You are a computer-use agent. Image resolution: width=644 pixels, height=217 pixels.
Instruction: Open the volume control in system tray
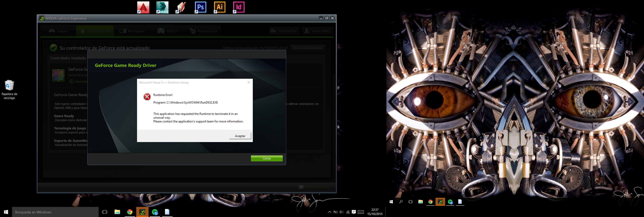click(x=342, y=212)
